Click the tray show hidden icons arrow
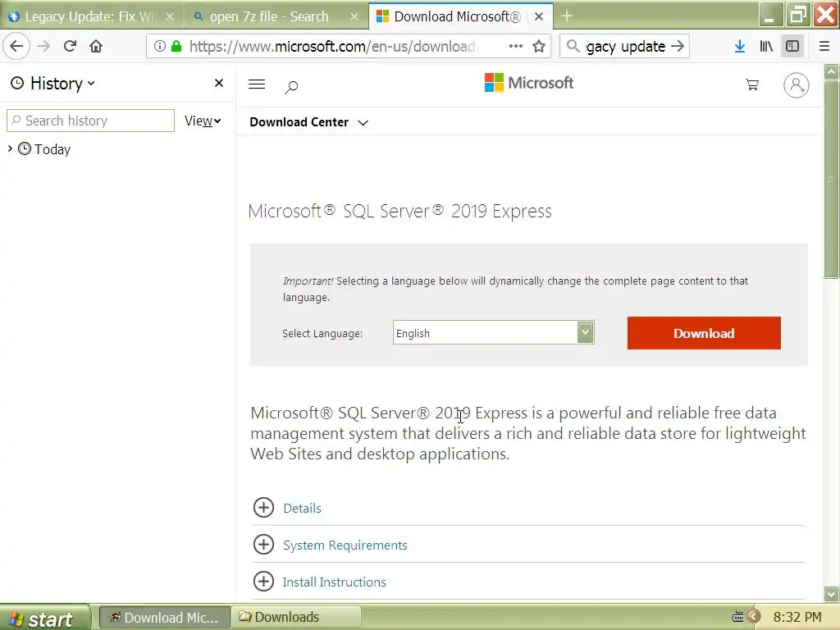840x630 pixels. click(754, 617)
